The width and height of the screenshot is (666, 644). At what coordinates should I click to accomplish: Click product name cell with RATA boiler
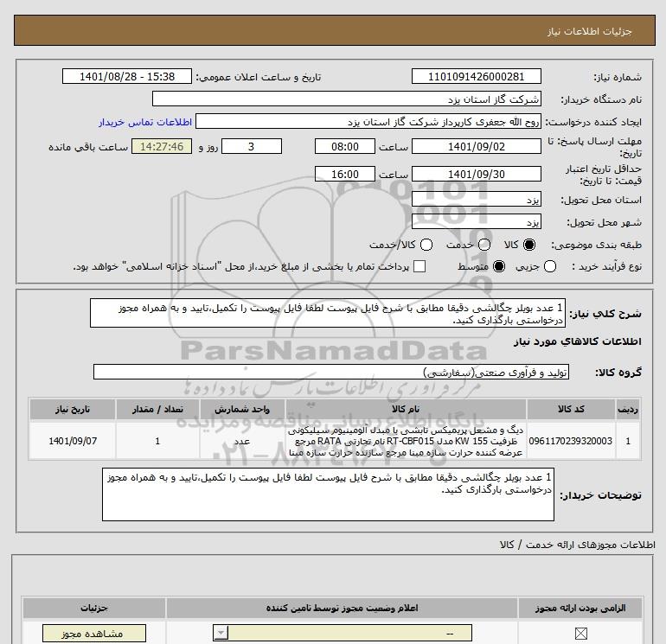(x=406, y=441)
